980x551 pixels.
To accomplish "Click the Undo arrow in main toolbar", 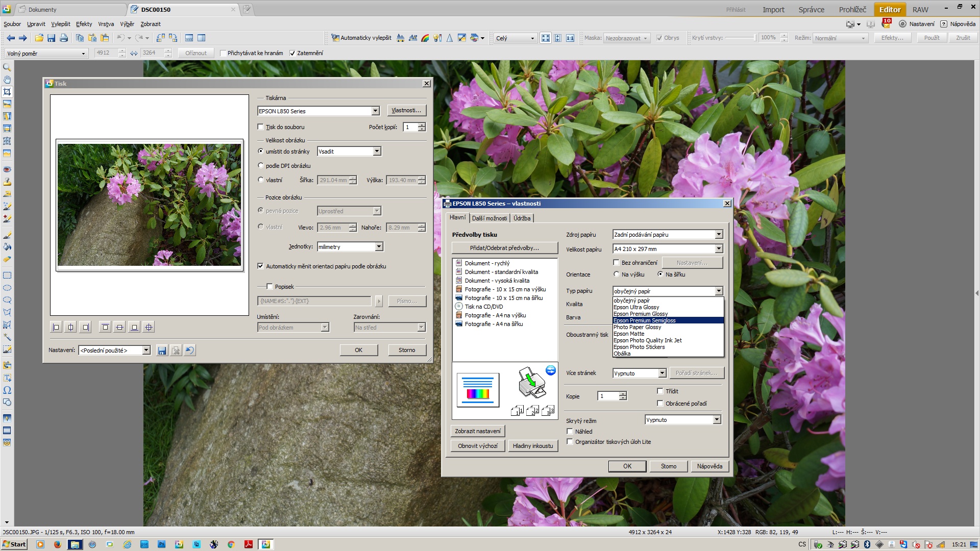I will pos(120,38).
